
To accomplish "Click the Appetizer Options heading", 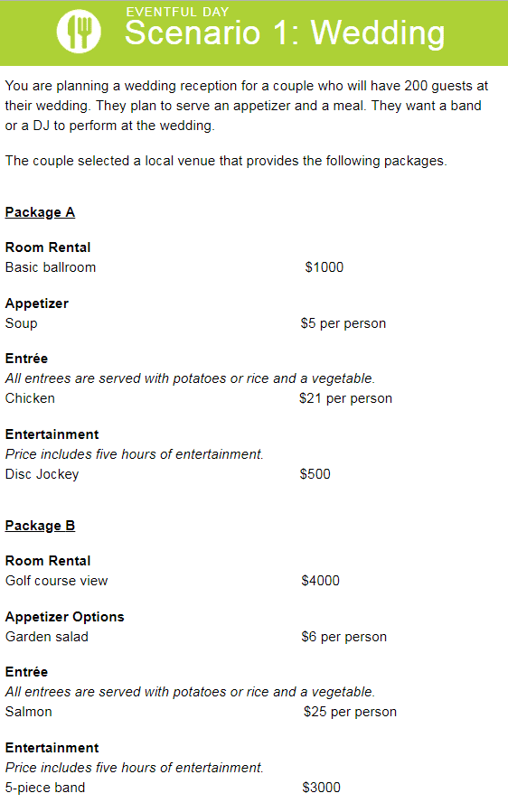I will pyautogui.click(x=65, y=617).
